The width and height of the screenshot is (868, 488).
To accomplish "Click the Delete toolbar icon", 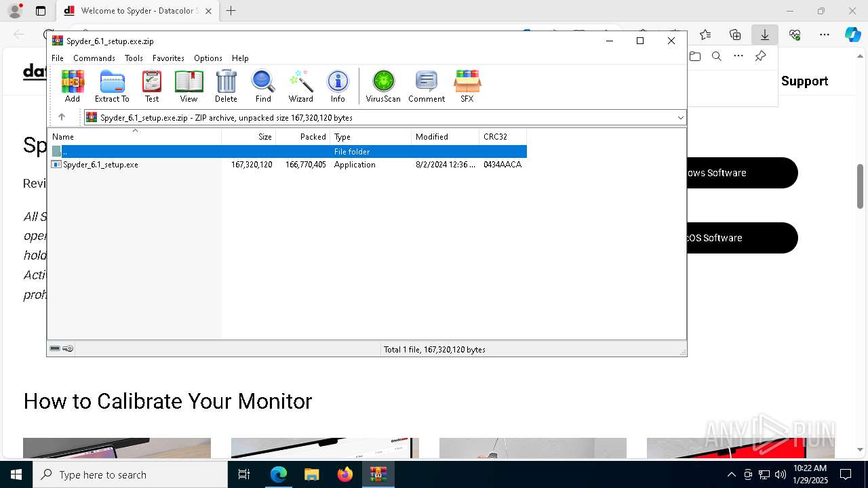I will pyautogui.click(x=226, y=86).
